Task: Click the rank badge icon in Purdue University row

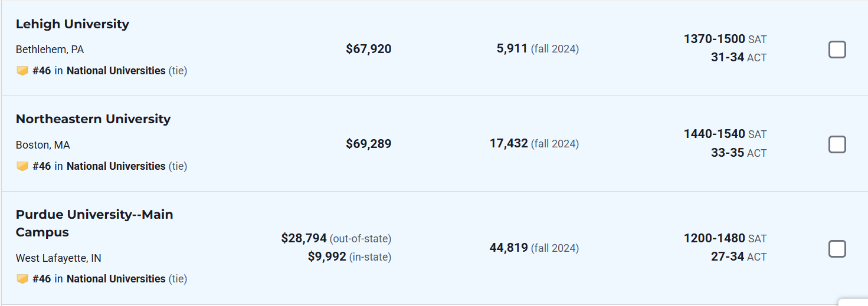Action: tap(22, 279)
